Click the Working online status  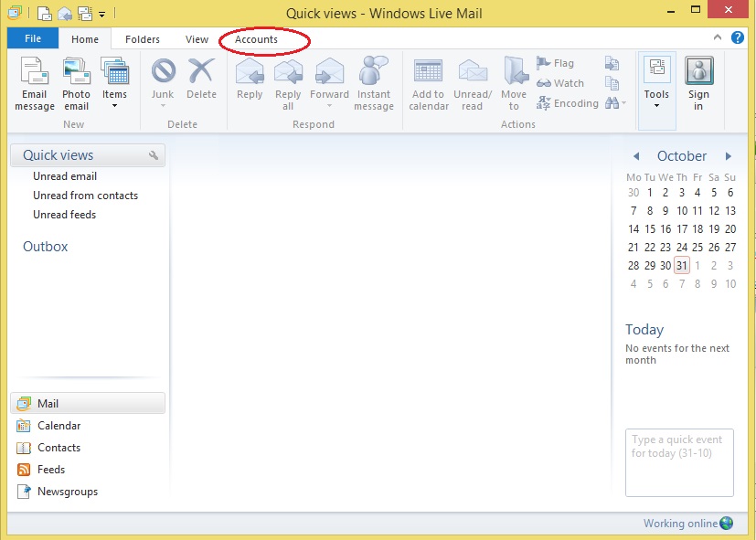(688, 524)
